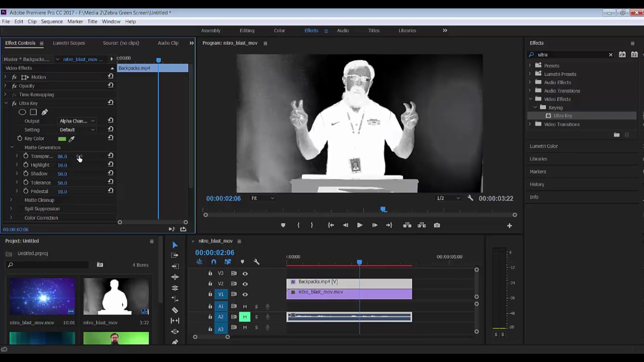Toggle snap in timeline
Screen dimensions: 644x362
(x=214, y=262)
